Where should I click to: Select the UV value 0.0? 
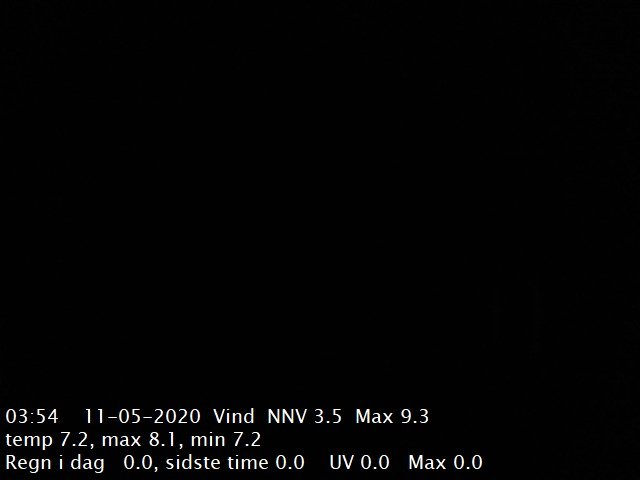pos(375,463)
